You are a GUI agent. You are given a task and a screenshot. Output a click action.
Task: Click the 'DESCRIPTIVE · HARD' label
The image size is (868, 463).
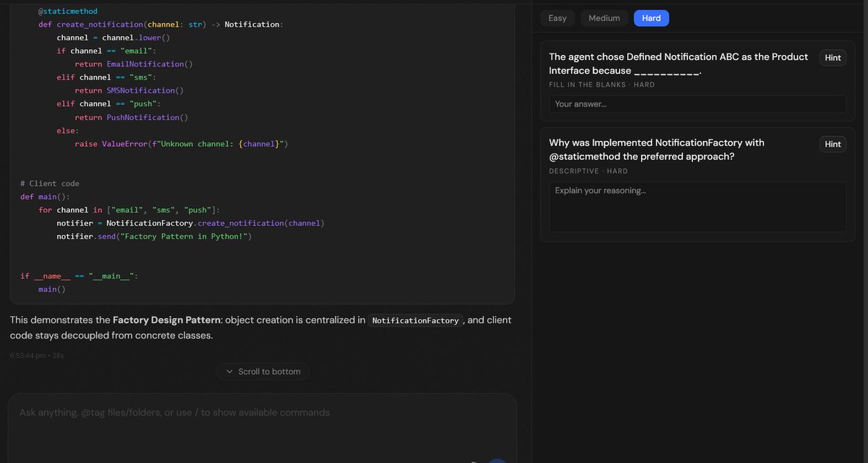tap(588, 171)
